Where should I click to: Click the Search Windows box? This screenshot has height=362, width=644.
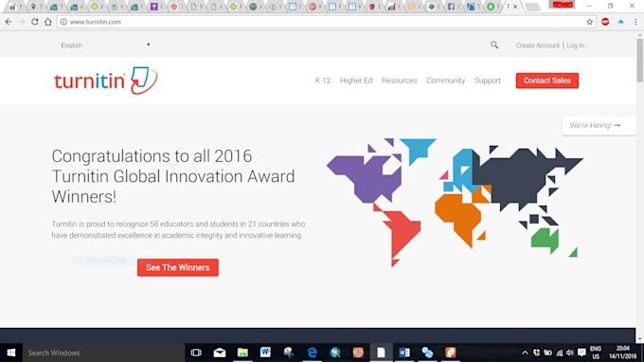coord(103,353)
